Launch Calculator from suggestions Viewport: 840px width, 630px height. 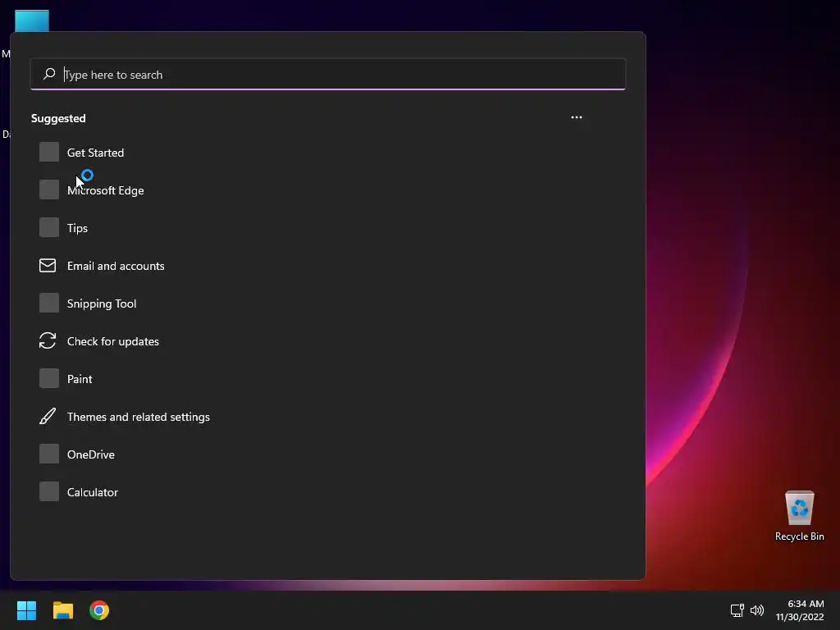pyautogui.click(x=92, y=492)
